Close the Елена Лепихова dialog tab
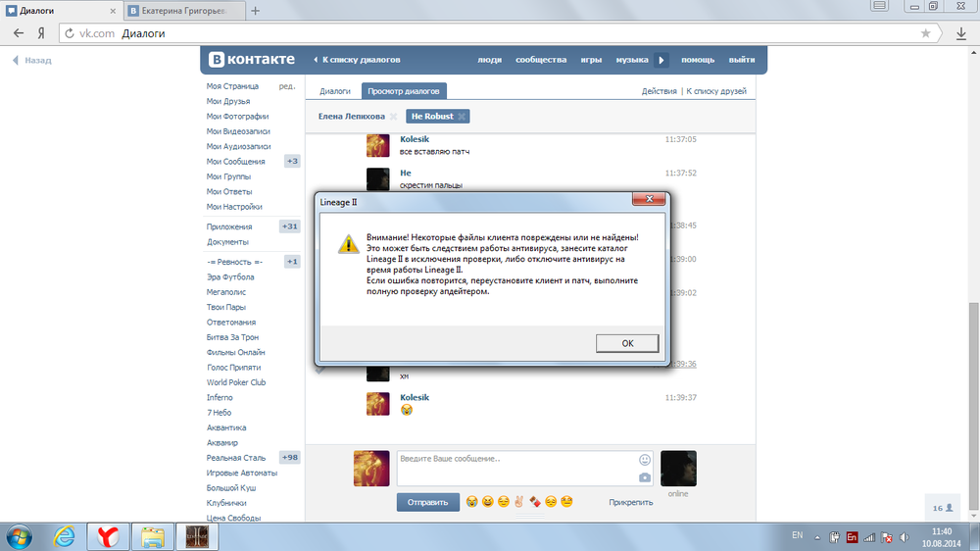The width and height of the screenshot is (980, 551). pos(393,116)
